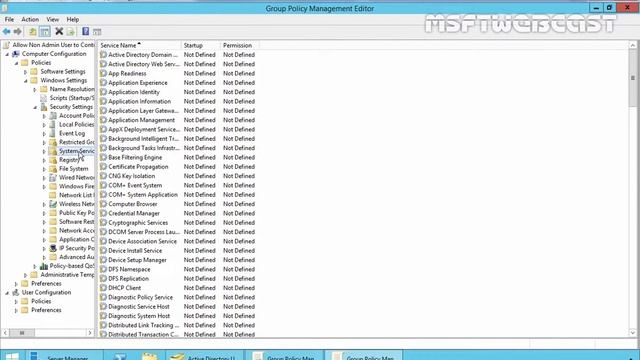Expand the Administrative Templates node
This screenshot has height=360, width=640.
coord(25,275)
